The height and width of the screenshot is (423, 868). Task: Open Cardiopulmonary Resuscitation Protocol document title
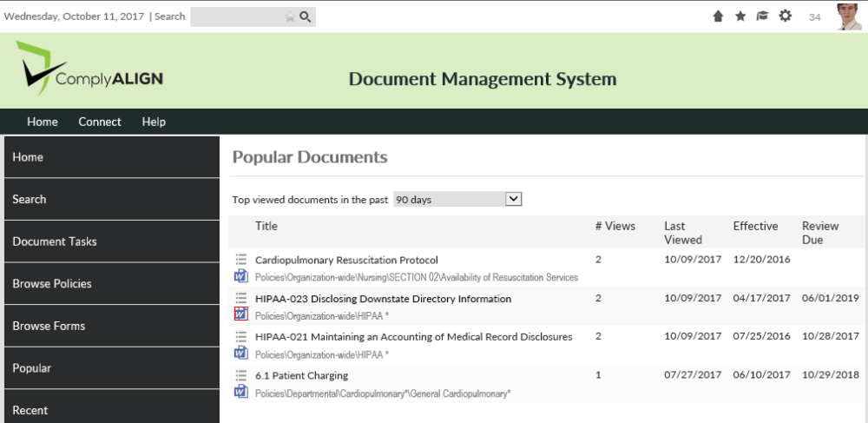(346, 261)
